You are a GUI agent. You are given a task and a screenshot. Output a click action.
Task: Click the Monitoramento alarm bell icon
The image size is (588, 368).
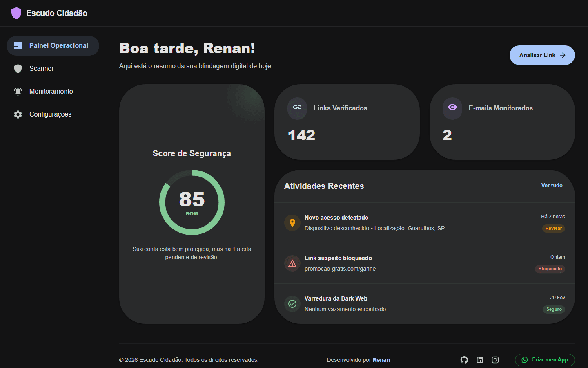tap(18, 92)
